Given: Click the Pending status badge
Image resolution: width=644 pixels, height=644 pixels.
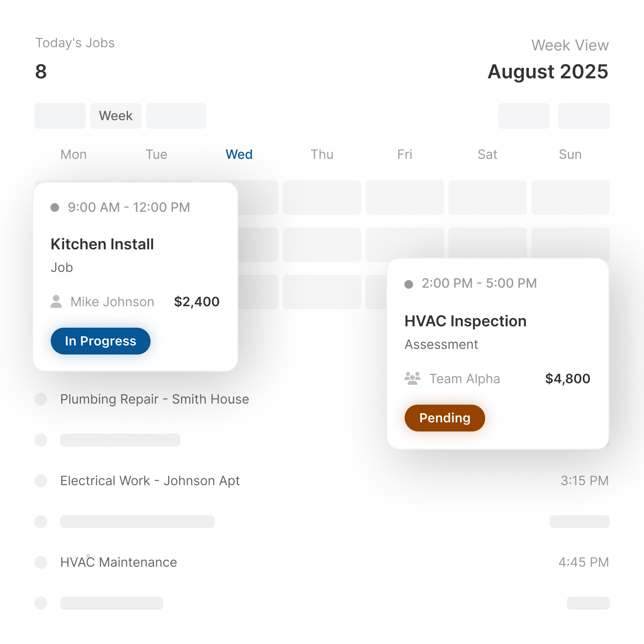Looking at the screenshot, I should tap(444, 418).
